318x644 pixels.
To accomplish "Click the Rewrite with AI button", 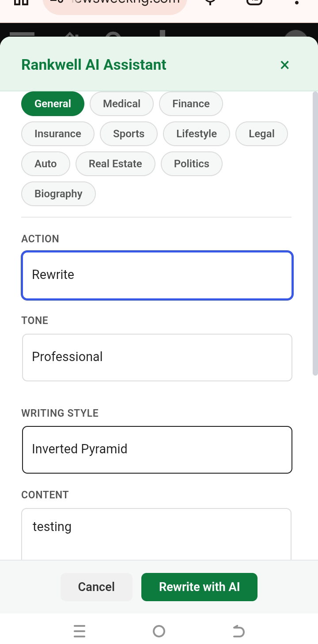I will 199,587.
